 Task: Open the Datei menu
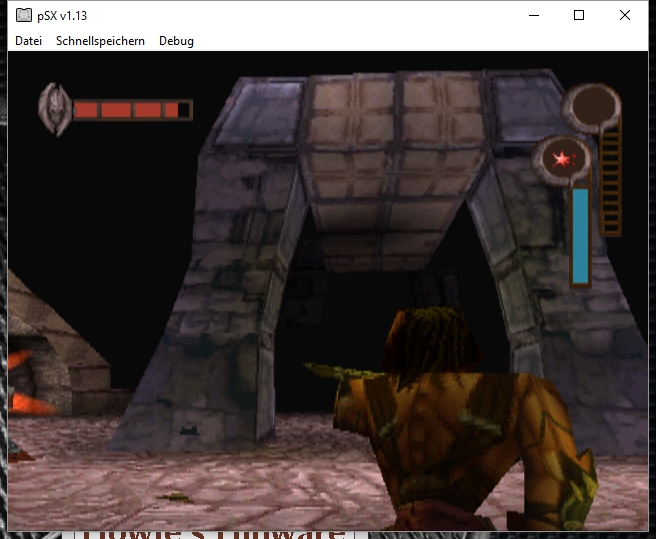pos(28,41)
